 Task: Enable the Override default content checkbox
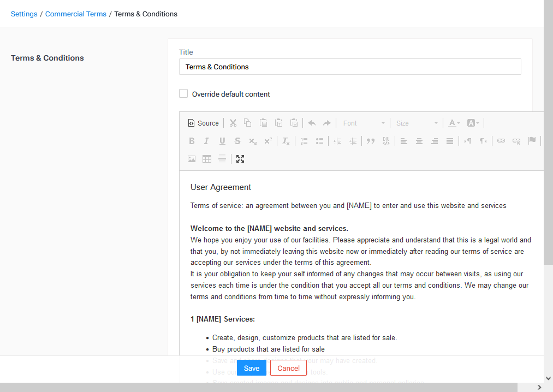point(183,93)
